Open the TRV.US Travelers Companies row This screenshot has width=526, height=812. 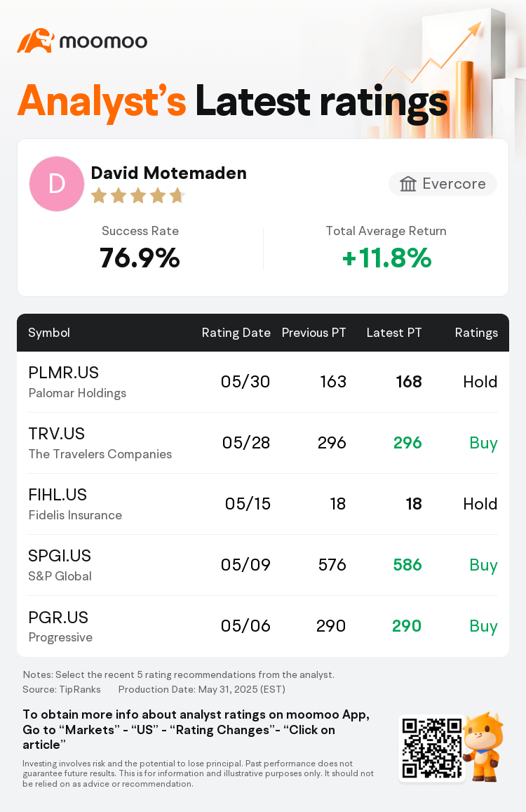[x=263, y=444]
